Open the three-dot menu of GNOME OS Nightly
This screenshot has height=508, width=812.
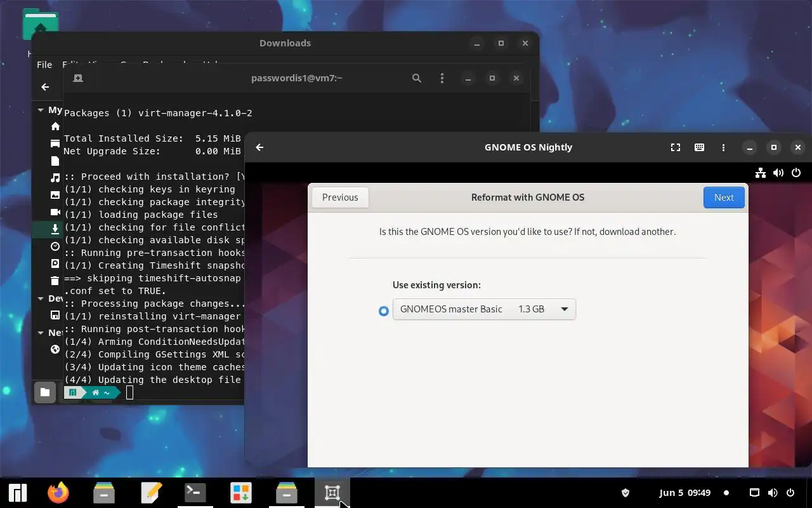pos(723,147)
